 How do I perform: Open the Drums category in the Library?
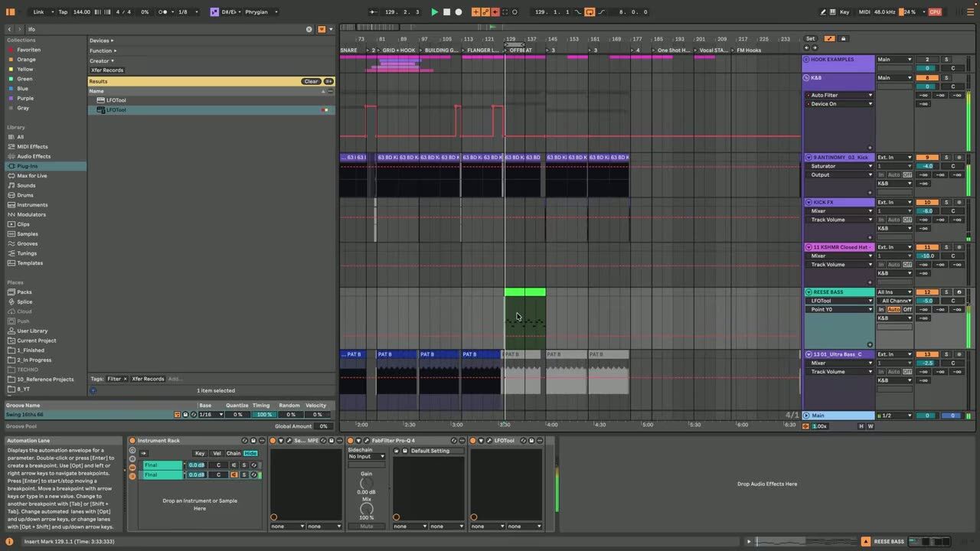(25, 195)
